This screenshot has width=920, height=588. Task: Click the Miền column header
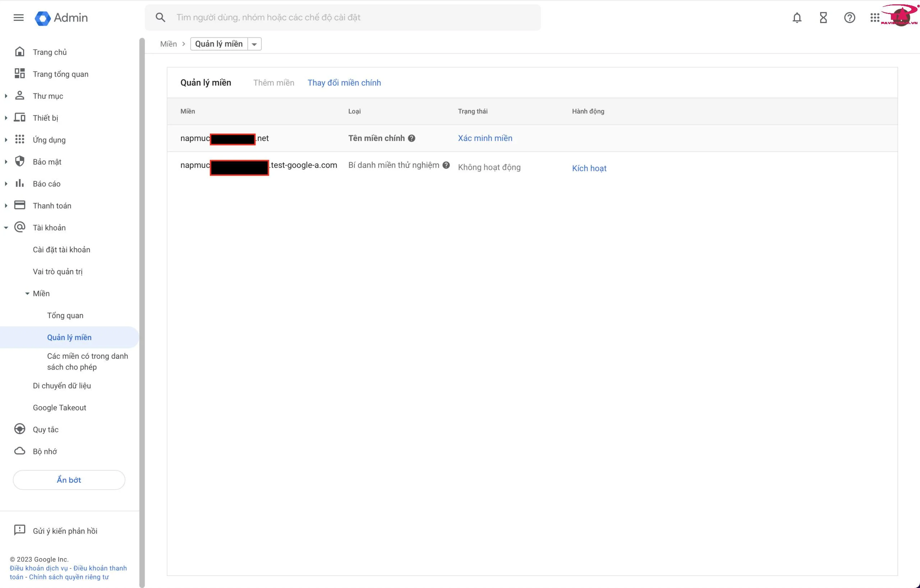point(188,111)
